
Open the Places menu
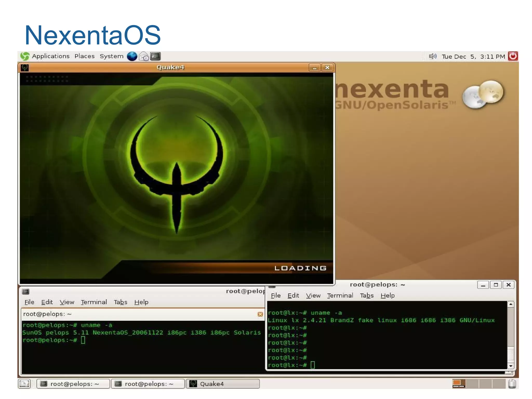point(84,56)
